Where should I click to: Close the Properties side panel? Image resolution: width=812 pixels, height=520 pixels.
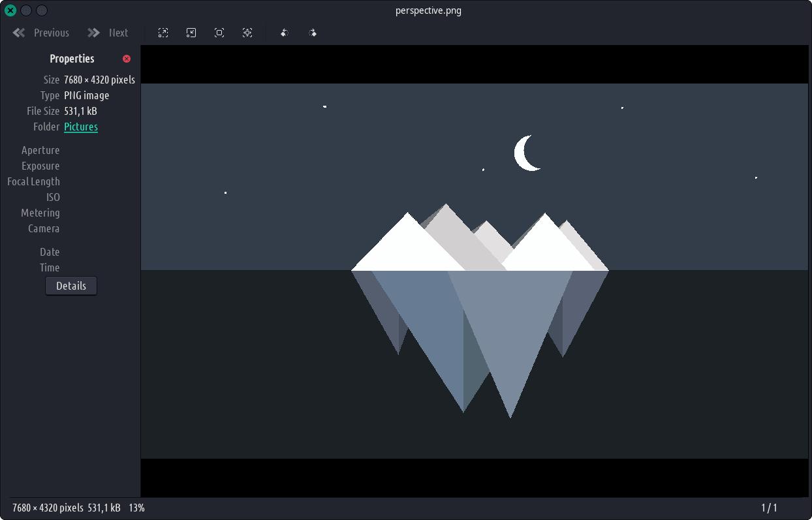(x=127, y=59)
